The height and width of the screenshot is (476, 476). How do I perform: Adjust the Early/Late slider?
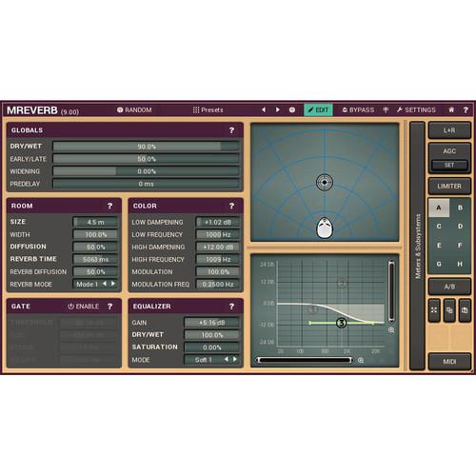(x=146, y=159)
